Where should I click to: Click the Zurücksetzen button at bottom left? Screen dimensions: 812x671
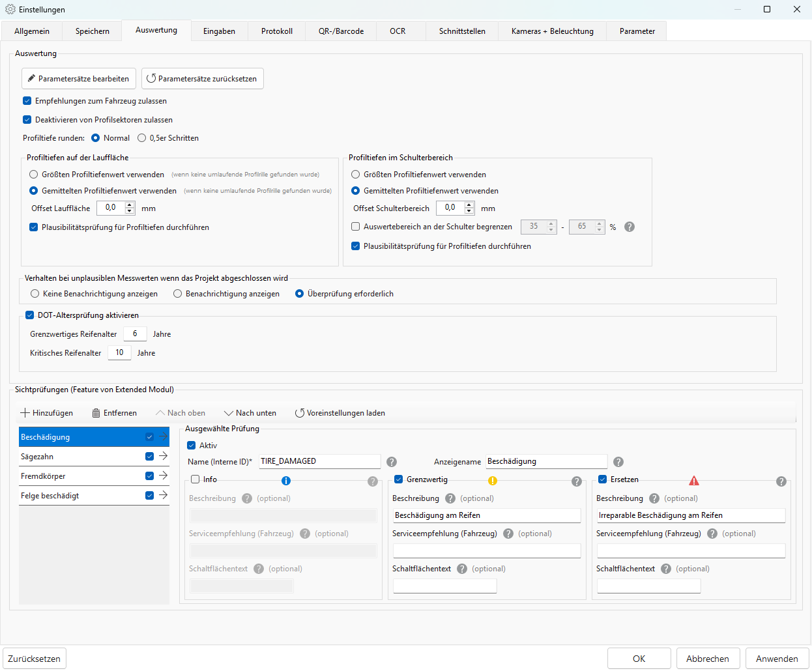coord(35,659)
